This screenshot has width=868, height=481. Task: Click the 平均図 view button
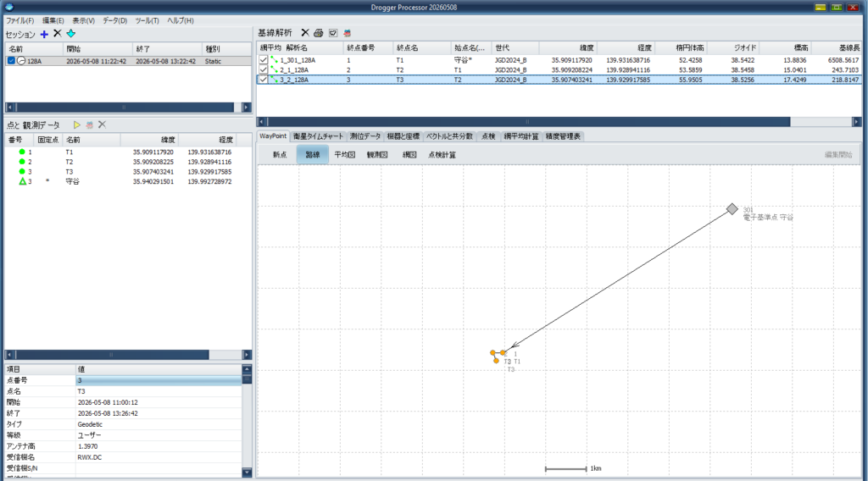344,155
